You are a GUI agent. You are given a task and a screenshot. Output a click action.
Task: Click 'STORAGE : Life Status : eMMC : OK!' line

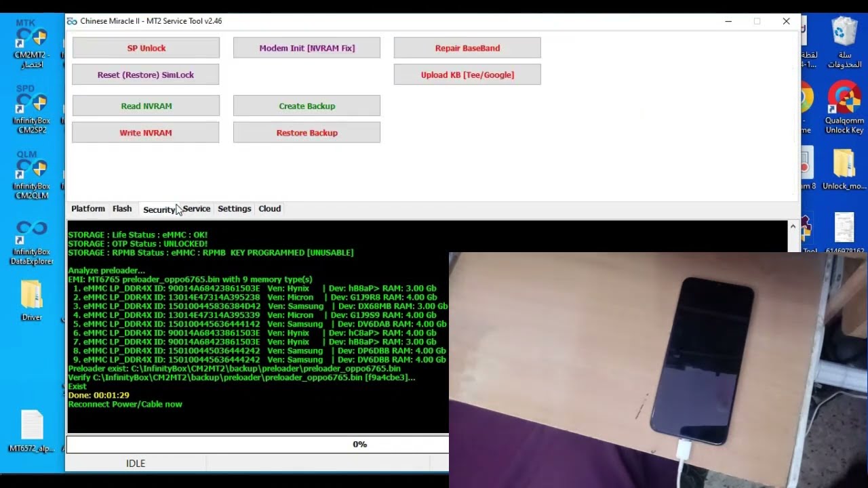138,235
